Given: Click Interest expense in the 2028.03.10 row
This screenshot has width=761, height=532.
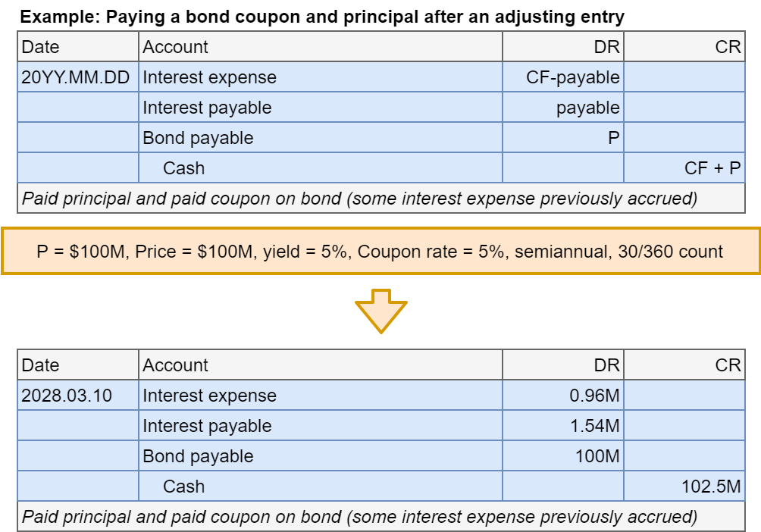Looking at the screenshot, I should point(209,396).
